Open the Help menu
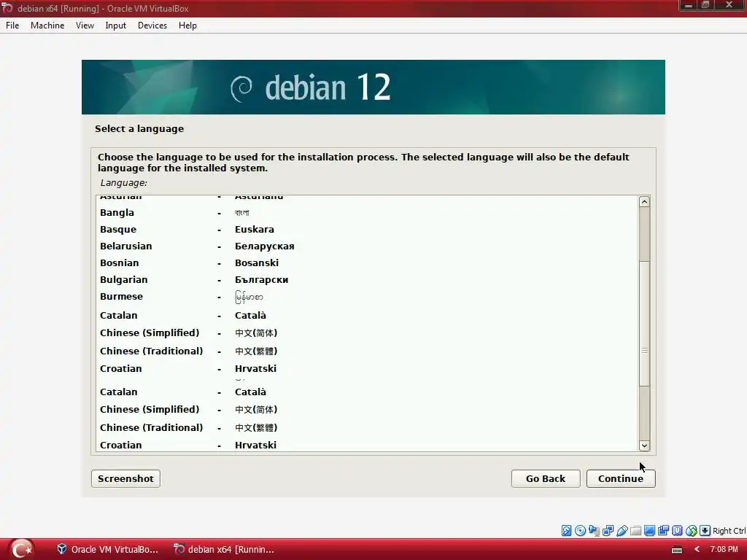 (x=187, y=26)
